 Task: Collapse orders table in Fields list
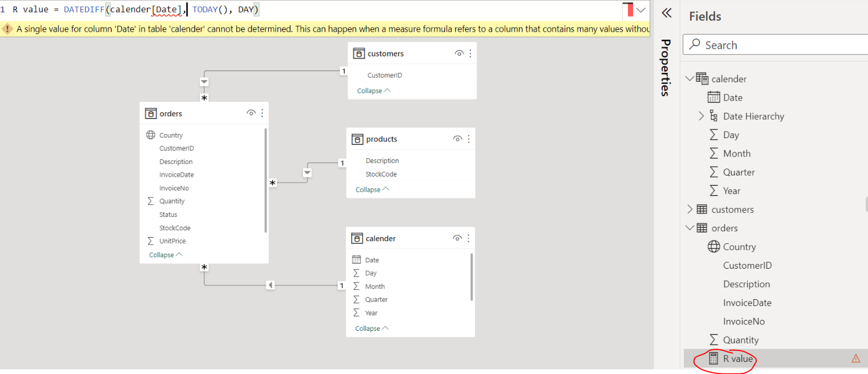tap(690, 228)
